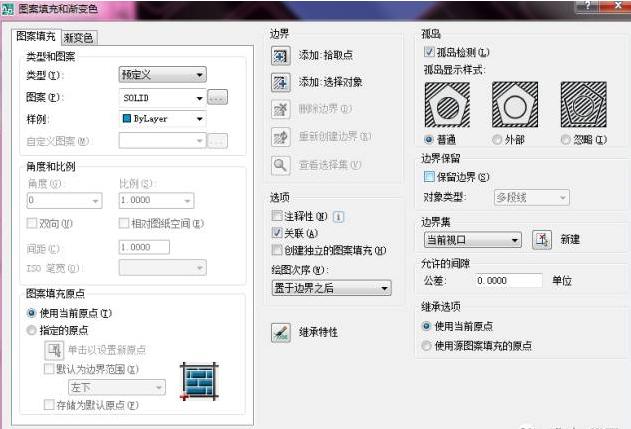Open 绘图次序 dropdown showing 置于边界之后
This screenshot has width=631, height=429.
point(332,288)
